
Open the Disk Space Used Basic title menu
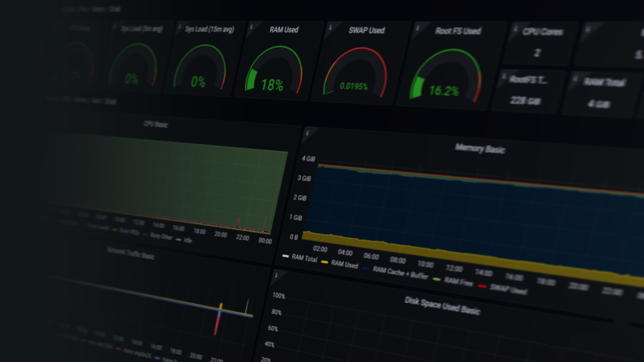pos(442,305)
